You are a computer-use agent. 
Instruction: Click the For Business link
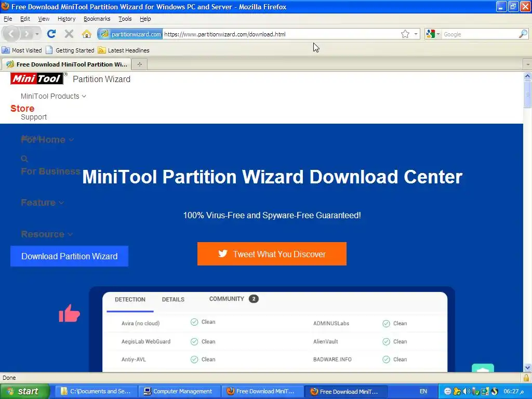click(x=50, y=171)
